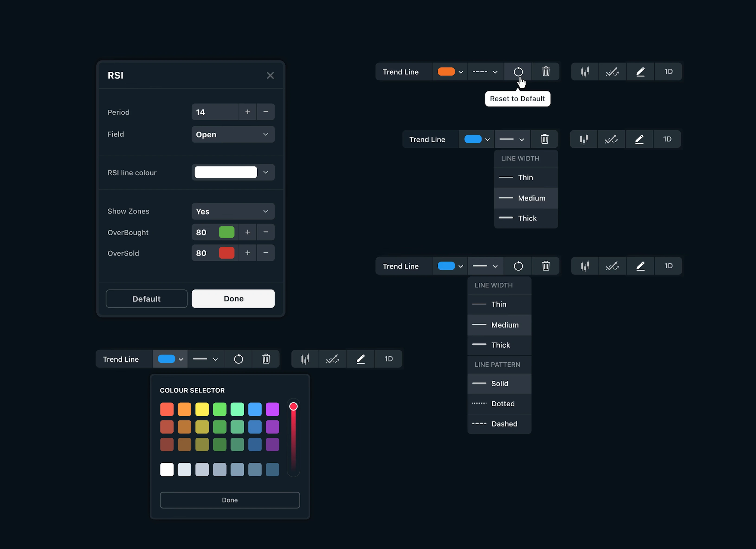Close the RSI settings dialog

tap(270, 76)
